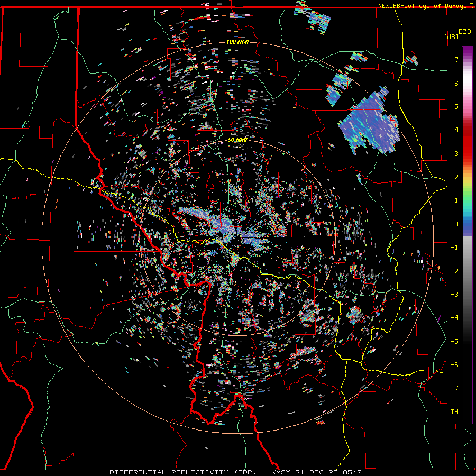Select the 2 value on the legend

(x=456, y=177)
